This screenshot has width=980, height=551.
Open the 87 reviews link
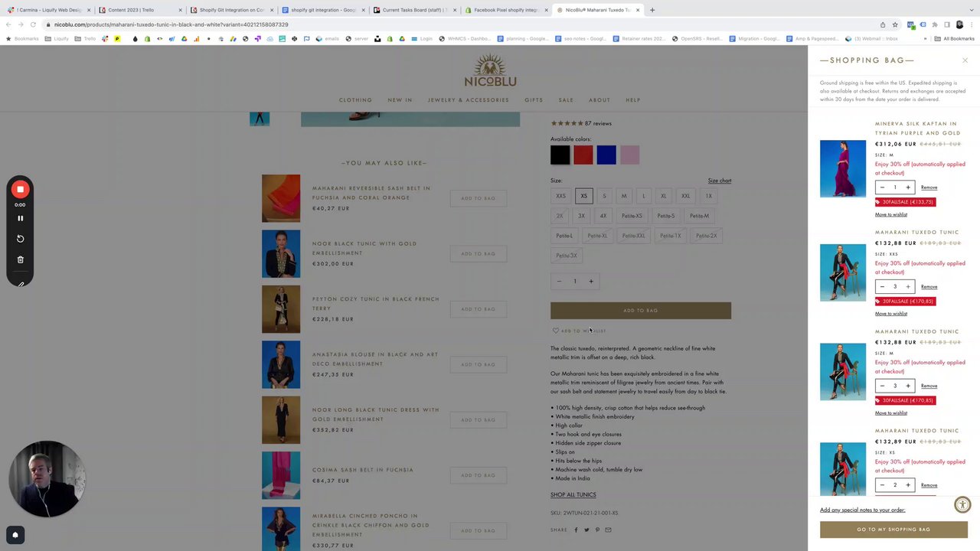(598, 123)
